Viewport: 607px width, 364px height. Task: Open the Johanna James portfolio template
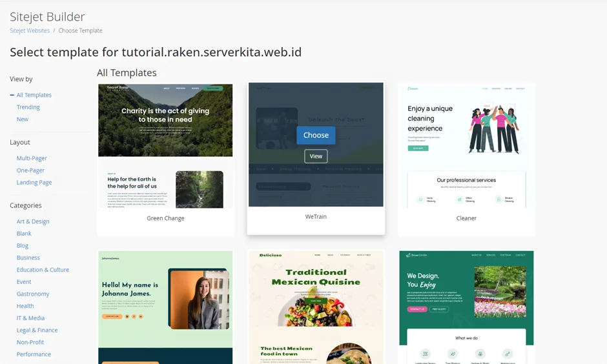165,307
